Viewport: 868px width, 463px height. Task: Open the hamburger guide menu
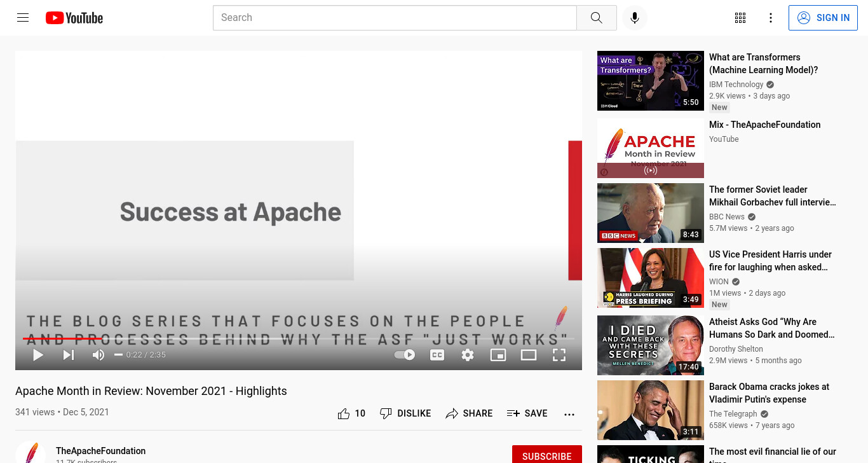point(23,18)
